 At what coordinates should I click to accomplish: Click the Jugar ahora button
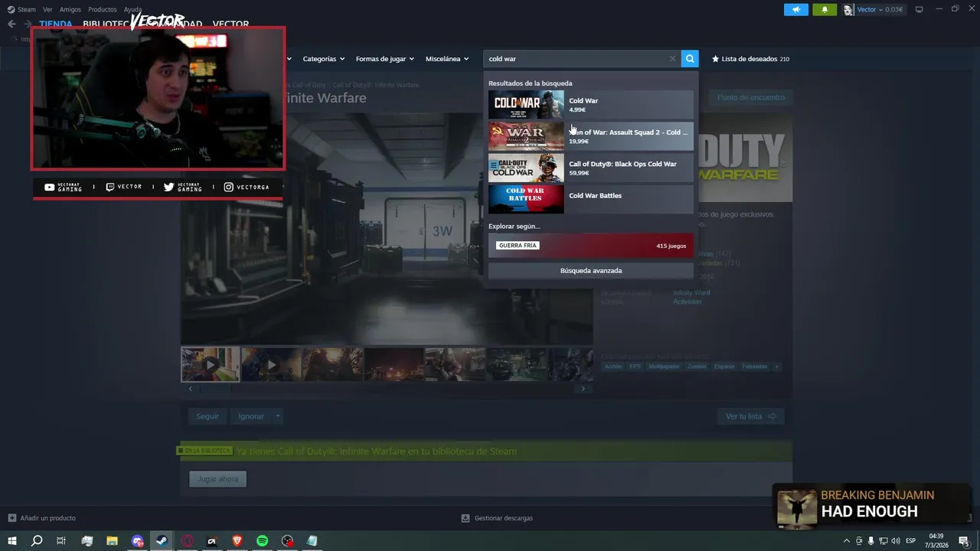(218, 479)
